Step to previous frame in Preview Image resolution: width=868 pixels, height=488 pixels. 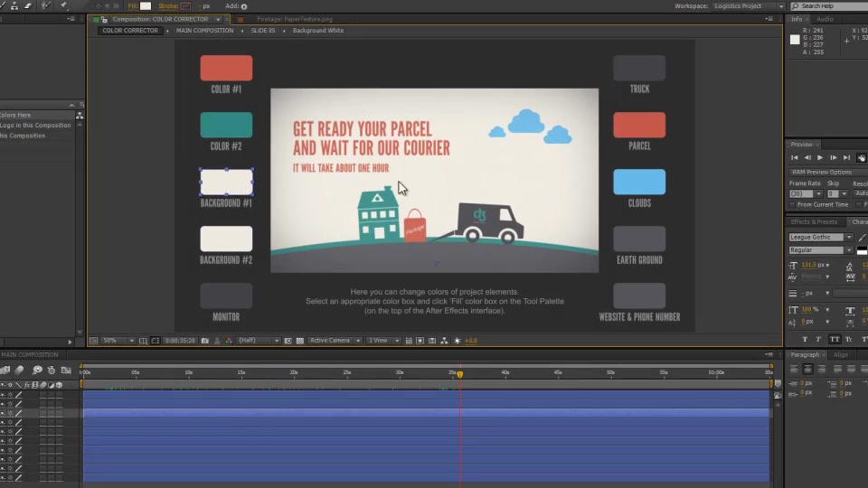pos(807,157)
